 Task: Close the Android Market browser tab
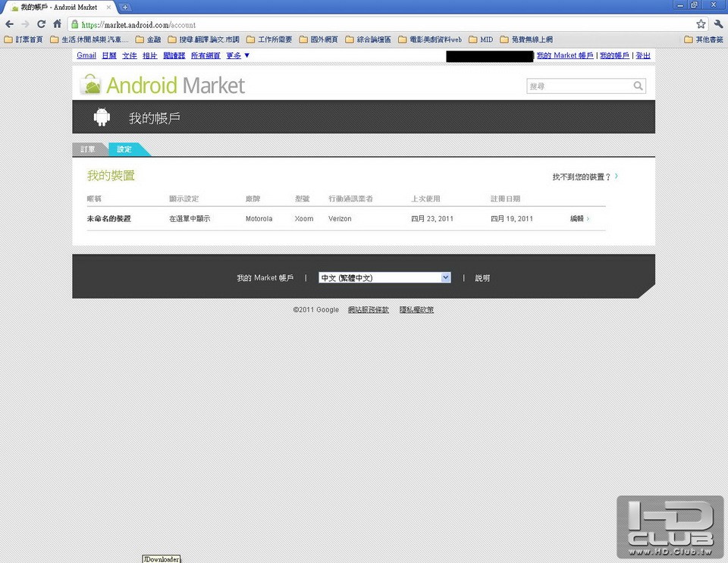coord(108,8)
